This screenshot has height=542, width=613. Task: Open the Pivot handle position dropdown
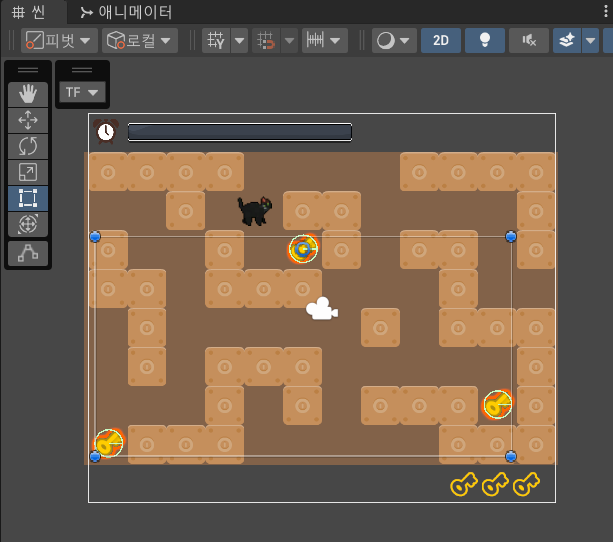coord(59,40)
